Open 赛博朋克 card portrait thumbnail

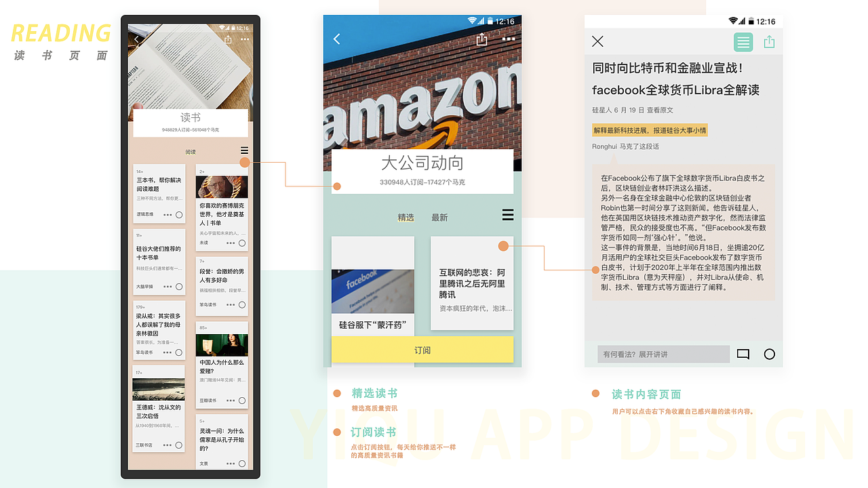coord(222,187)
